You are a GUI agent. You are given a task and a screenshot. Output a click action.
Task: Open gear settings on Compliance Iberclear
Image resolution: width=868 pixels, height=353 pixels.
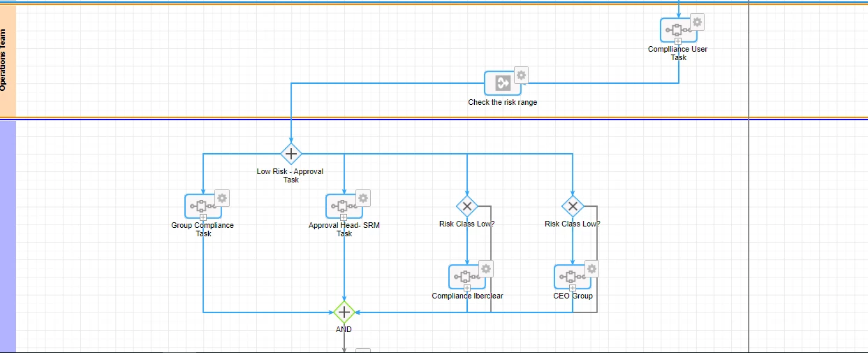pos(486,268)
